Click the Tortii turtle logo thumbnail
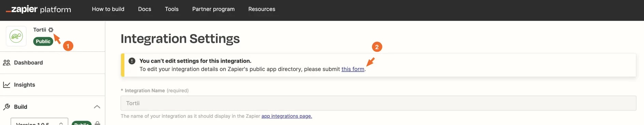 pyautogui.click(x=16, y=36)
